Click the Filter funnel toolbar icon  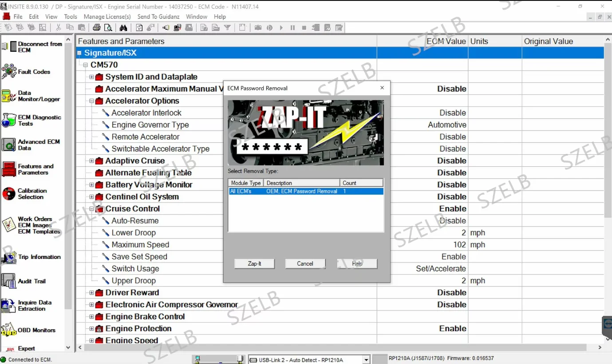(x=227, y=27)
